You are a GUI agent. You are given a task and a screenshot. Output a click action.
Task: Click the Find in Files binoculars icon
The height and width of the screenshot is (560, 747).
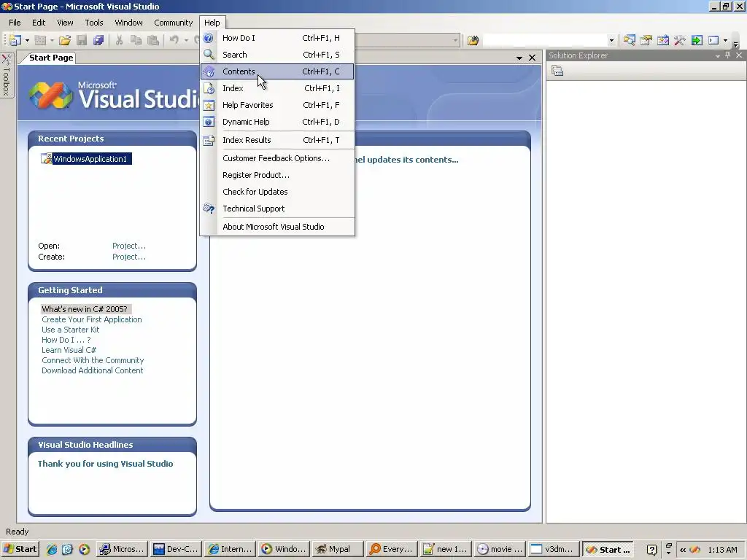pyautogui.click(x=473, y=41)
